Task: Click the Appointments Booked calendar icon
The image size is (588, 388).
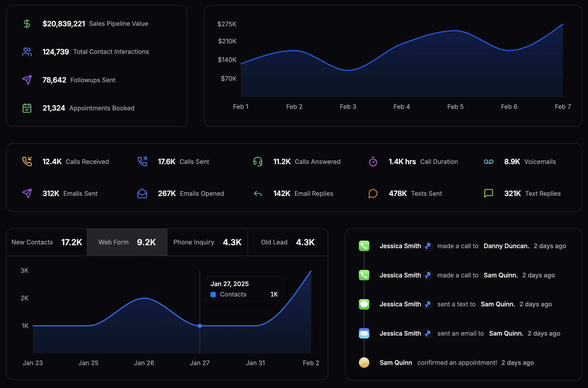Action: click(27, 108)
